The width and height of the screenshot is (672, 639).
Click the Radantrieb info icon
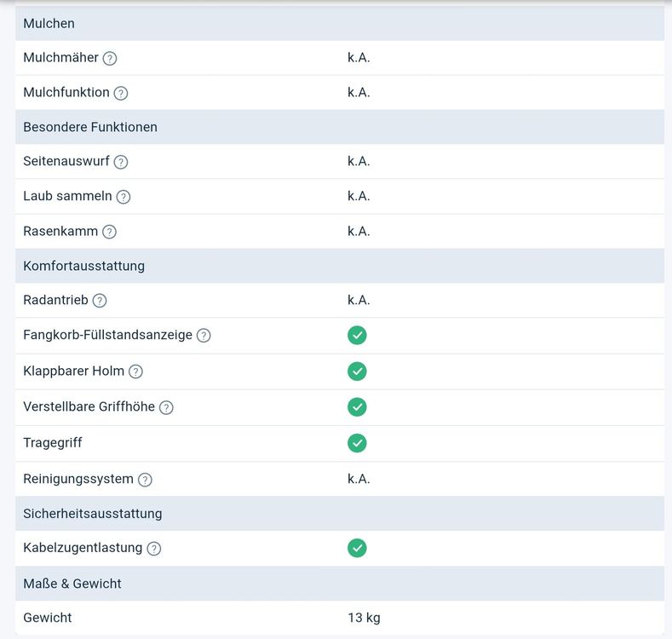click(x=100, y=301)
